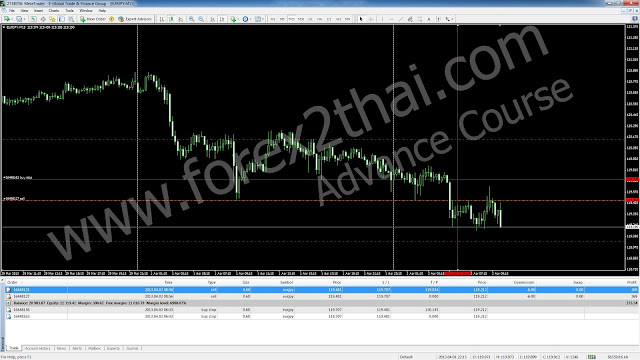
Task: Open the Charts menu
Action: [x=54, y=11]
